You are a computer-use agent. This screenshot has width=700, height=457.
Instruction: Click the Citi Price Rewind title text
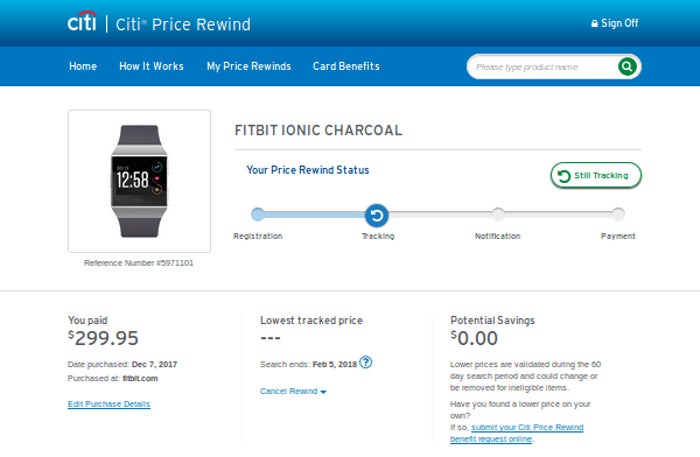(183, 25)
